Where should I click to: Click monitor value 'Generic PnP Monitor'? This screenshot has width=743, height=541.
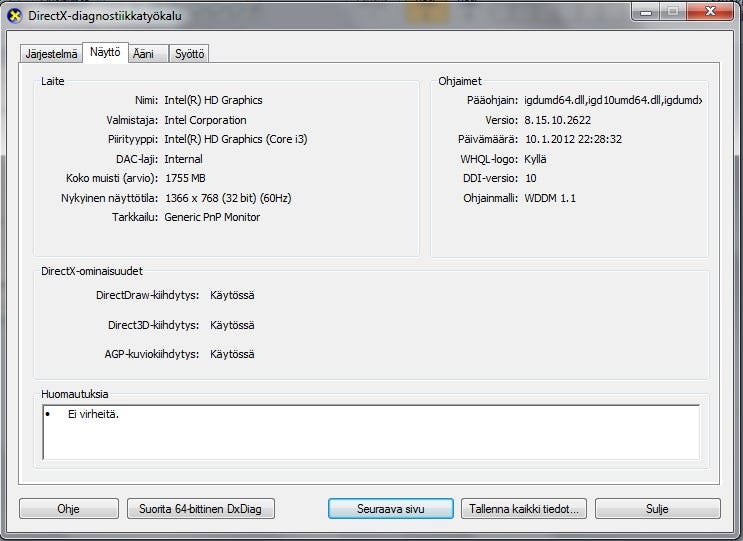[212, 217]
